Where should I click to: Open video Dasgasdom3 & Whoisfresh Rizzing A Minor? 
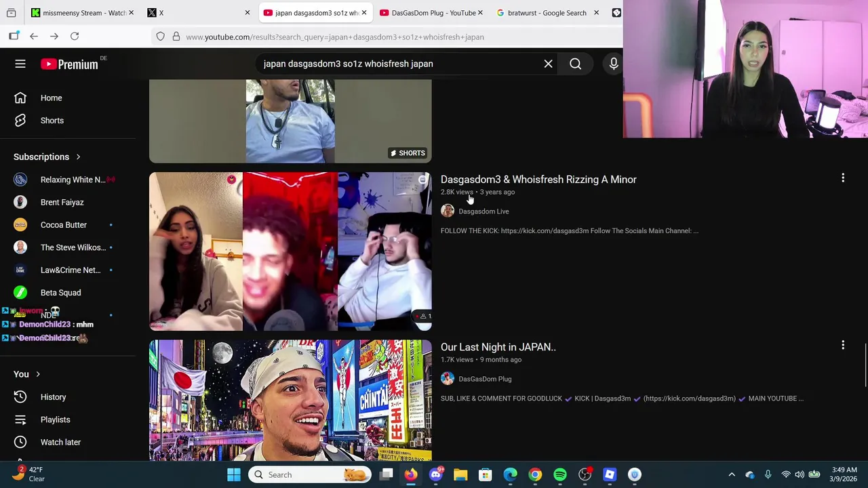(538, 180)
